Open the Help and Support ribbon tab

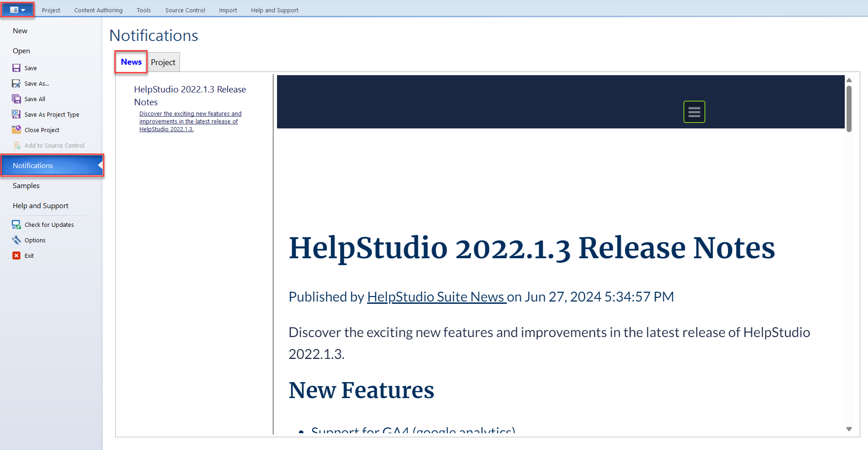point(275,10)
